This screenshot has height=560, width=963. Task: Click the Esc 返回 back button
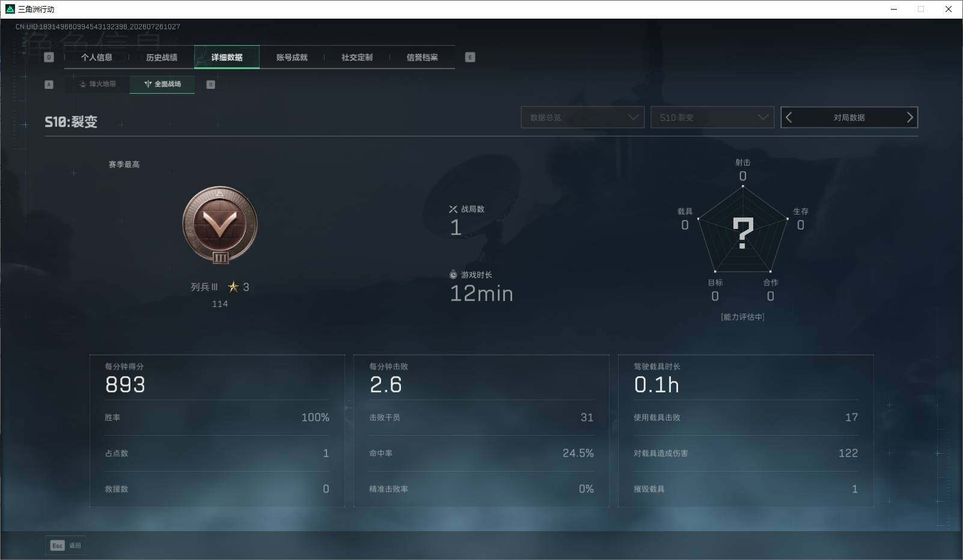(66, 545)
